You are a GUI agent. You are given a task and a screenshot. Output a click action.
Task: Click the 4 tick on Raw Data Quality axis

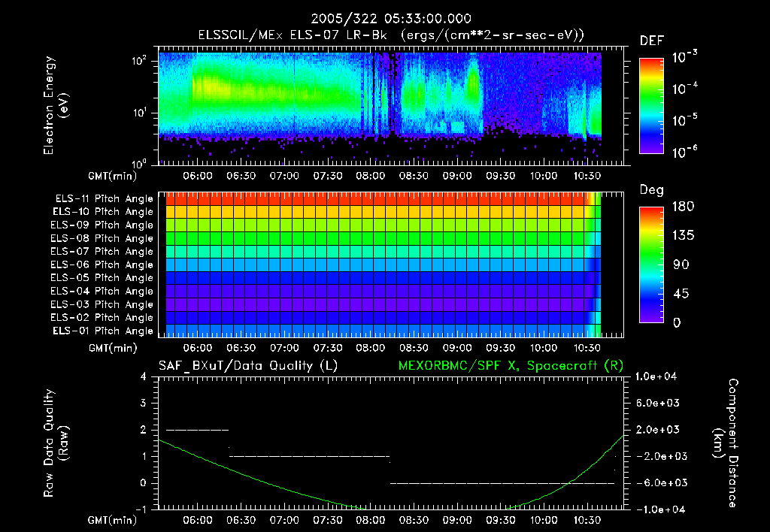pyautogui.click(x=144, y=377)
